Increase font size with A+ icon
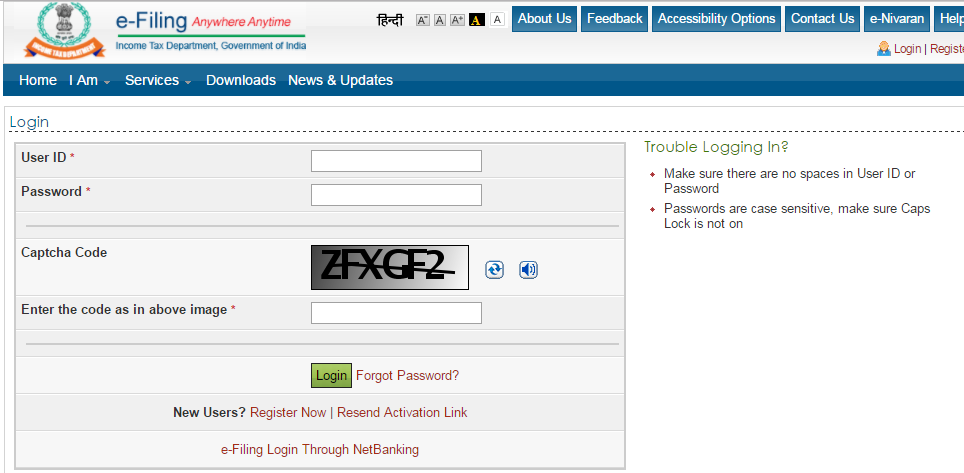This screenshot has width=964, height=473. click(x=457, y=20)
